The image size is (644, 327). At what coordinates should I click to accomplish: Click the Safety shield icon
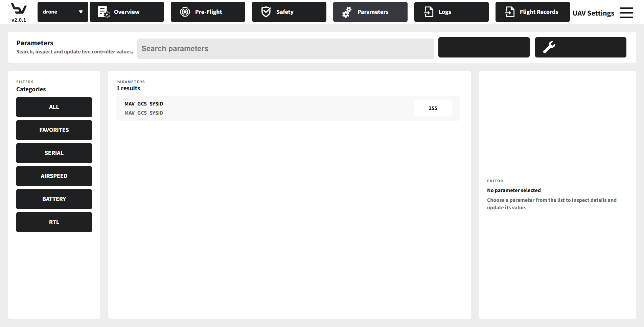(x=266, y=11)
